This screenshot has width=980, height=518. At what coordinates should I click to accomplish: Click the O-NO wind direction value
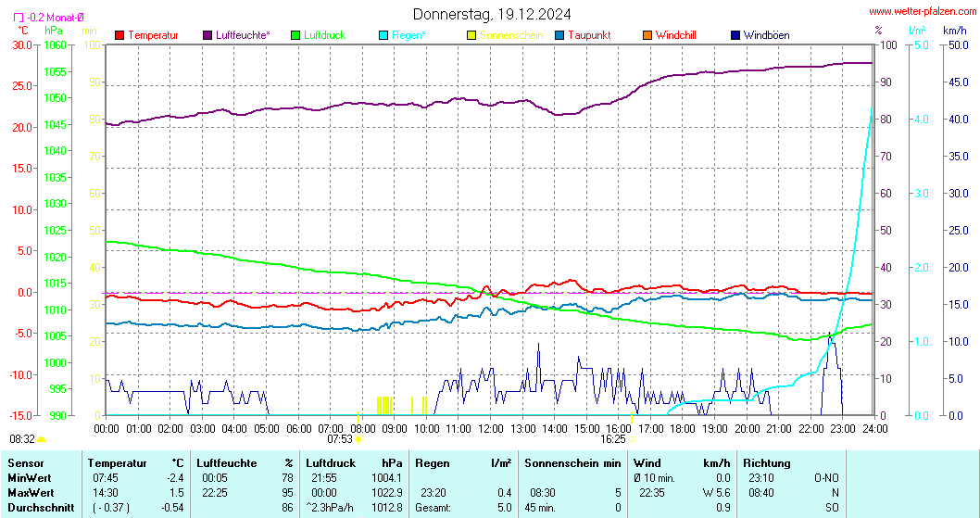click(x=827, y=478)
